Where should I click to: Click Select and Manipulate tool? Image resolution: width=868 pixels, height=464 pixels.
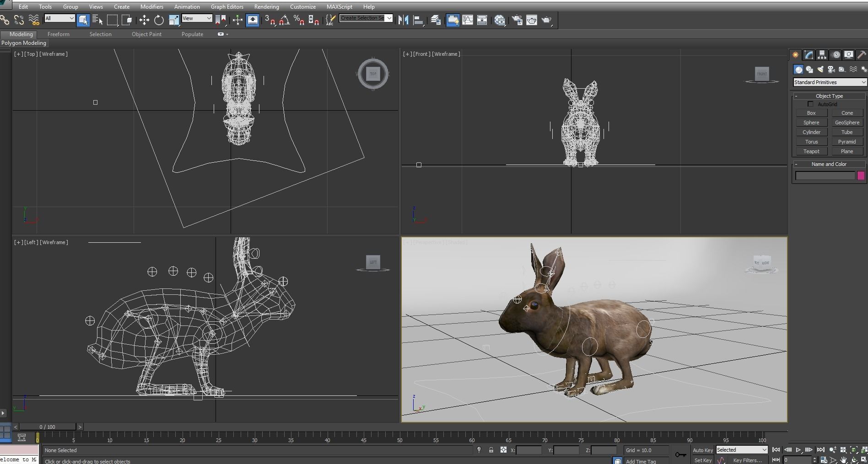pyautogui.click(x=237, y=20)
